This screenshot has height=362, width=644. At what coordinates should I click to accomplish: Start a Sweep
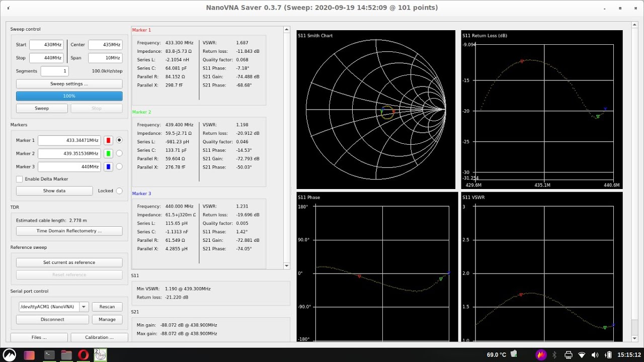click(x=42, y=108)
